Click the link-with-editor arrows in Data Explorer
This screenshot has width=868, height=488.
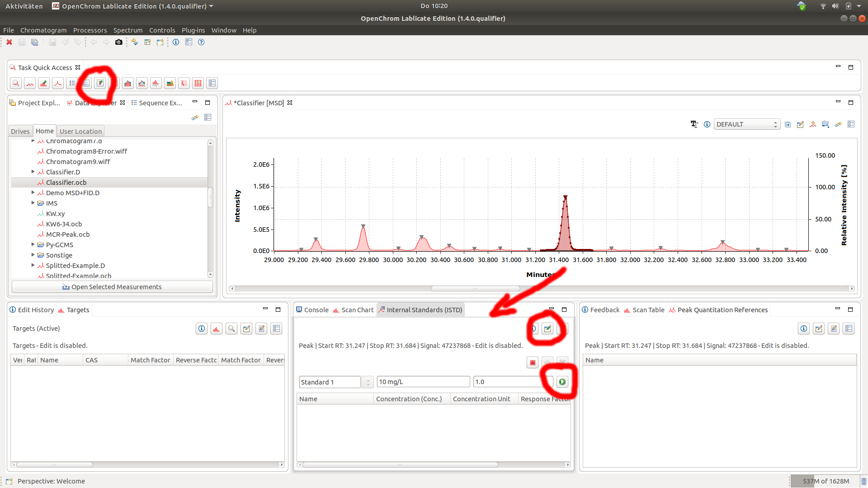click(x=195, y=117)
